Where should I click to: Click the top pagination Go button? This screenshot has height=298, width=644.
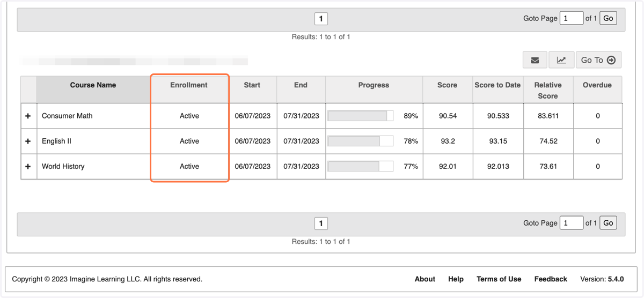point(608,18)
